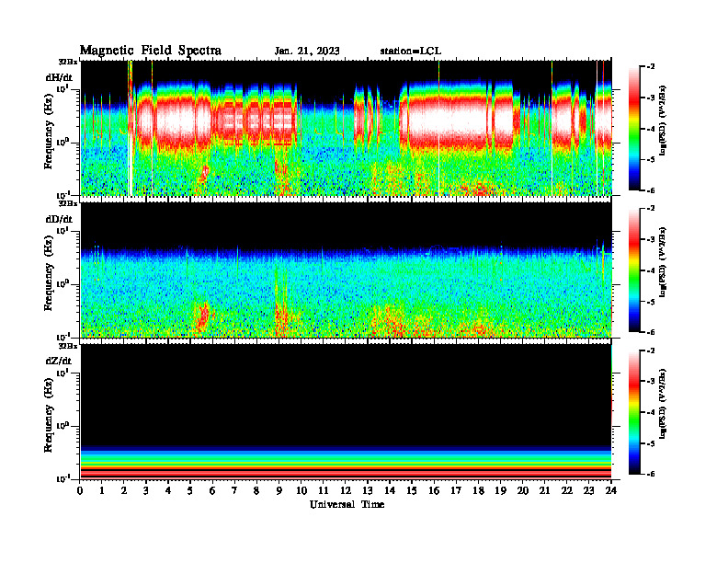Click hour 0 on the time axis
Viewport: 728px width, 563px height.
pos(80,490)
